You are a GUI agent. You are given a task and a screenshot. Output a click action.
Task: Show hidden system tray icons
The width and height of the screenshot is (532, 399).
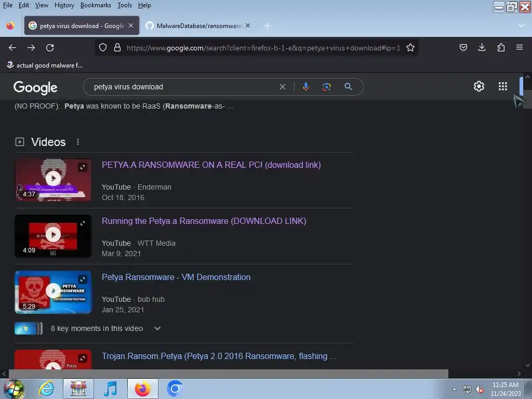[454, 390]
